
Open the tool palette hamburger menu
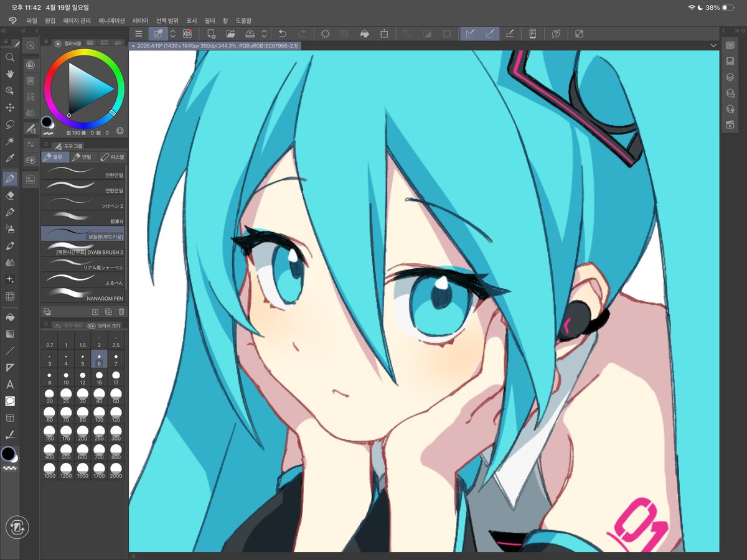coord(6,43)
